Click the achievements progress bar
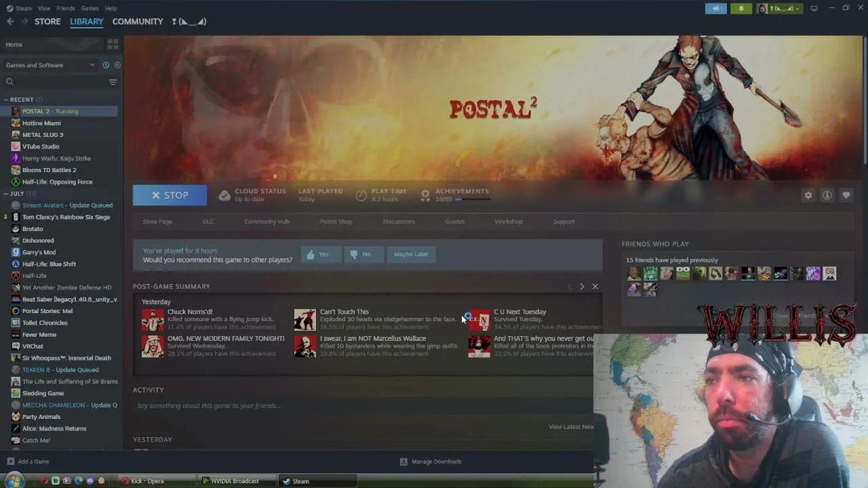The height and width of the screenshot is (488, 868). click(471, 199)
